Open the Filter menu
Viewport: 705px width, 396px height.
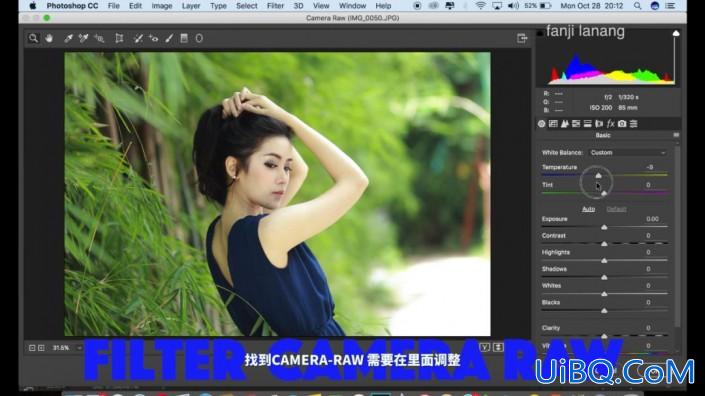(x=275, y=6)
